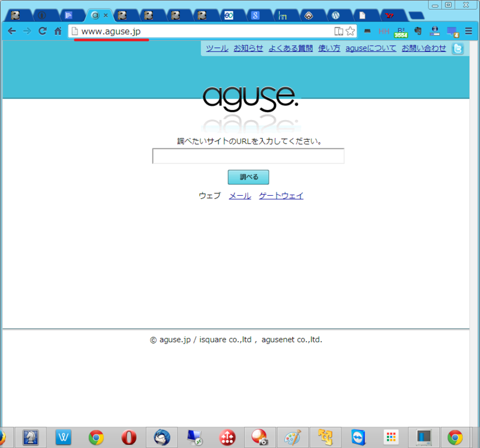Select the ウェブ mode text
Image resolution: width=480 pixels, height=448 pixels.
tap(209, 196)
